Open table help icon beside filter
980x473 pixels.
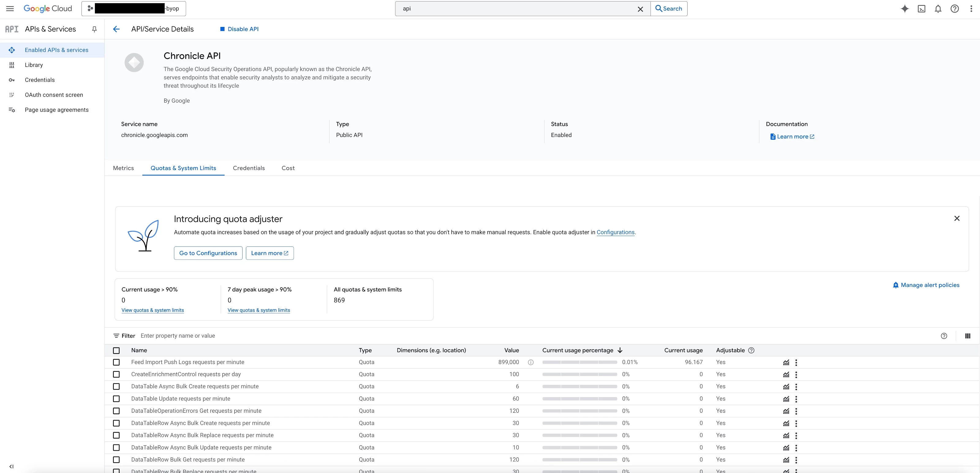[944, 336]
